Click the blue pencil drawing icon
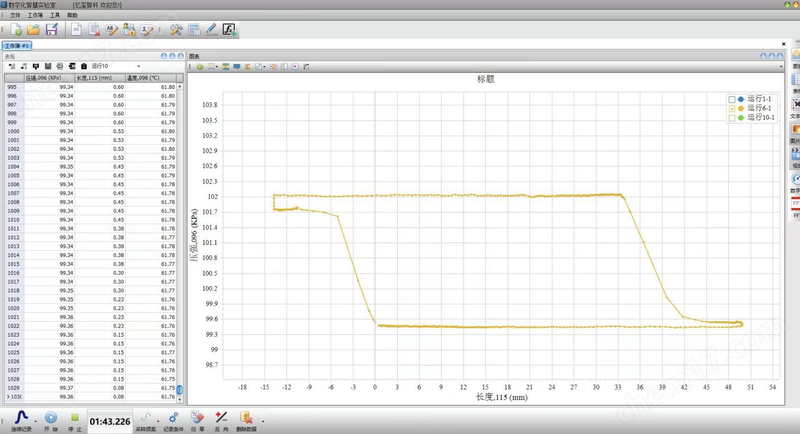This screenshot has width=800, height=434. tap(211, 30)
